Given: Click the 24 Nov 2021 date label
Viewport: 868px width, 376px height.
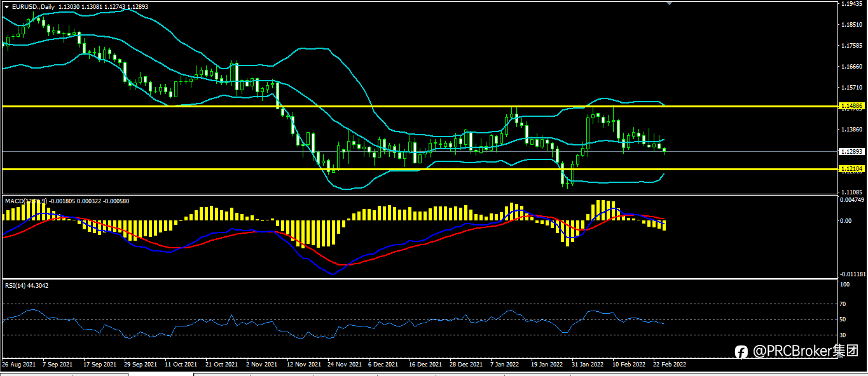Looking at the screenshot, I should coord(344,365).
